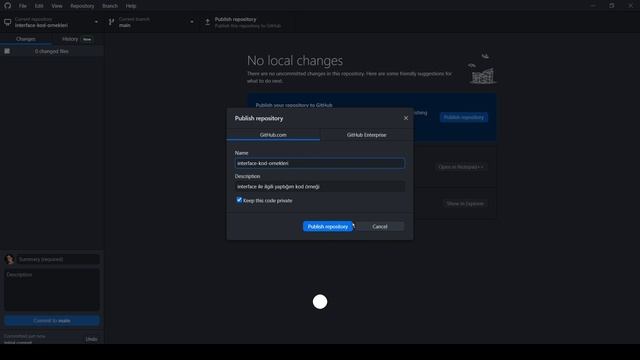Click the user avatar beside Summary field
The height and width of the screenshot is (360, 640).
[x=9, y=259]
